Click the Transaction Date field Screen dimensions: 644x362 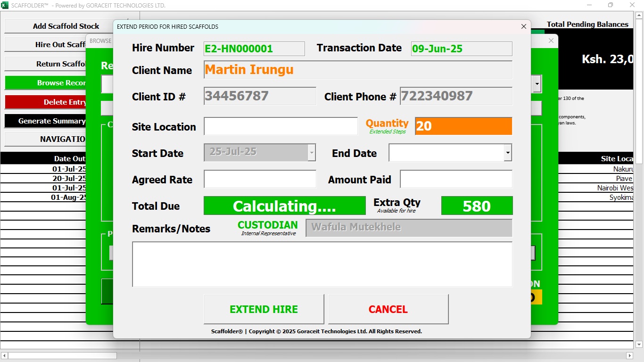point(461,49)
